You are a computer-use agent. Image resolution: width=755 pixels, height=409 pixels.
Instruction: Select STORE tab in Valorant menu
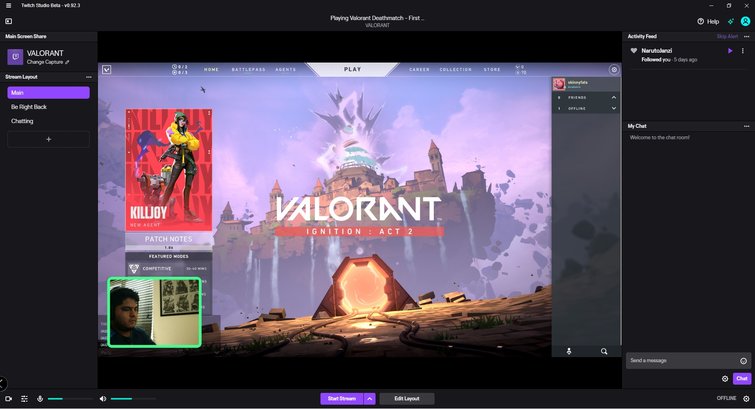(x=492, y=70)
